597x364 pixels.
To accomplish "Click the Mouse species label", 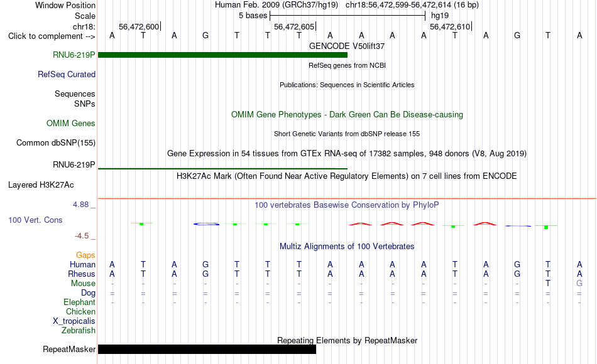I will pyautogui.click(x=83, y=284).
